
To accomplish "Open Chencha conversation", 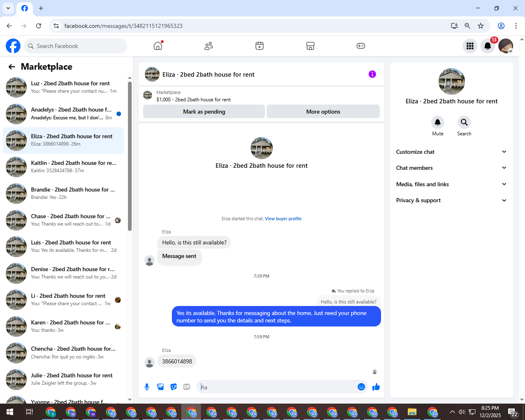I will 64,353.
